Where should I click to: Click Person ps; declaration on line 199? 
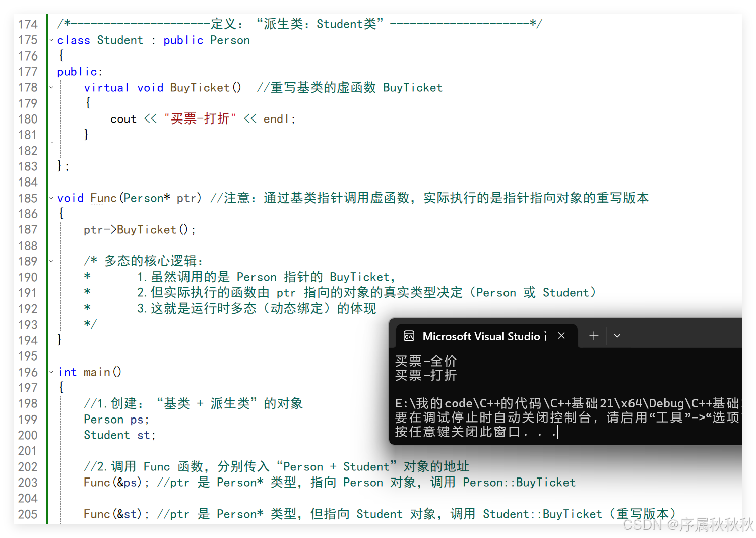(x=116, y=420)
